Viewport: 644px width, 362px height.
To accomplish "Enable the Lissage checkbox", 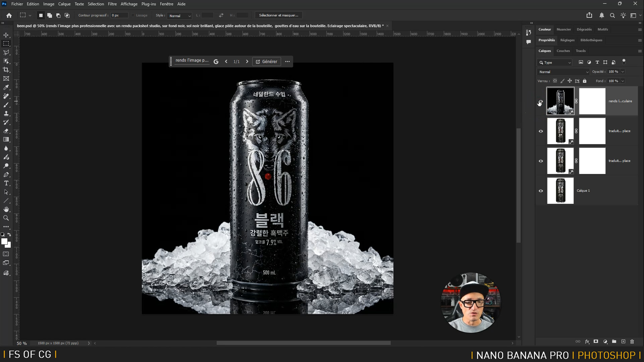I will (x=133, y=15).
